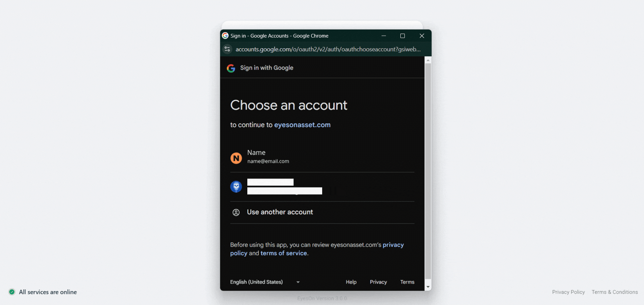Viewport: 644px width, 305px height.
Task: Click the popup vertical scrollbar thumb
Action: [x=428, y=171]
